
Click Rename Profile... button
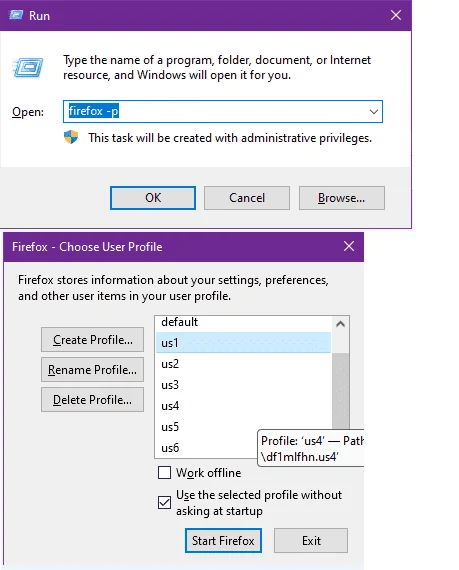(x=92, y=370)
